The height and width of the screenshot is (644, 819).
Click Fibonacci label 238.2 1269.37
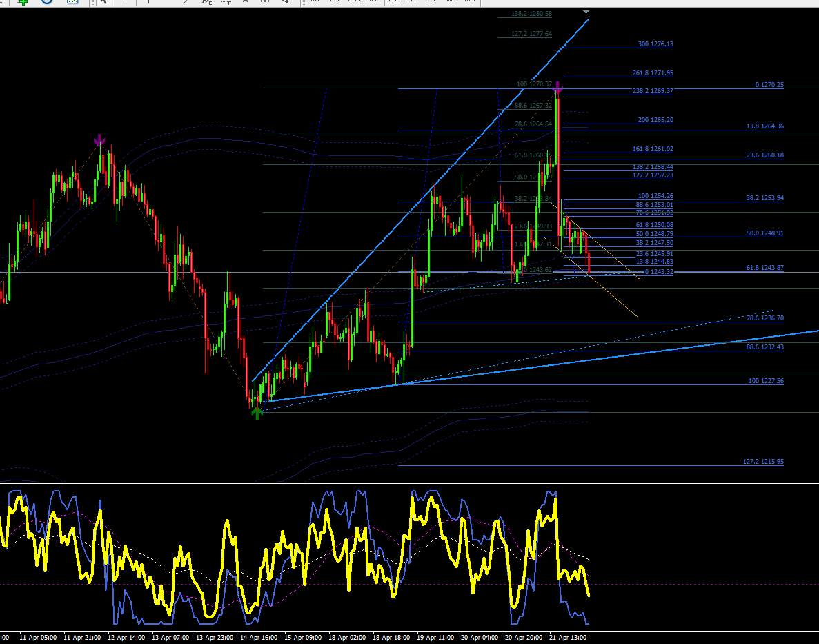coord(653,91)
